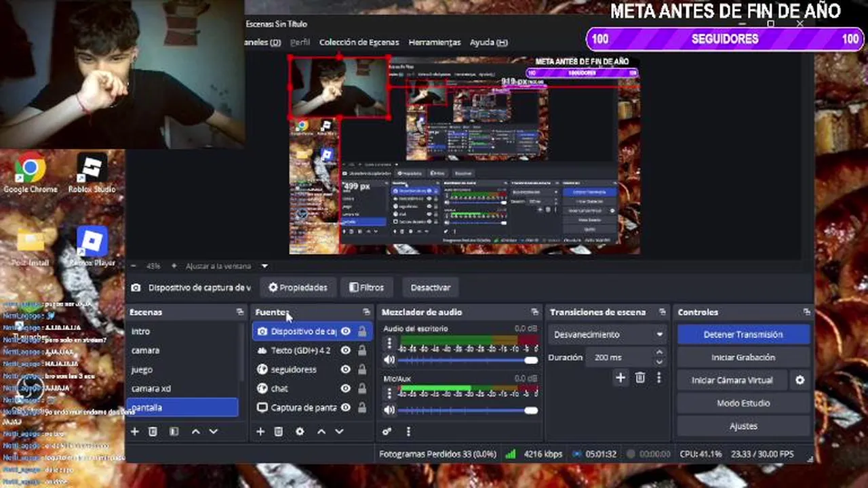
Task: Toggle lock on the Texto (GDI+) 4 2 source
Action: pyautogui.click(x=362, y=350)
